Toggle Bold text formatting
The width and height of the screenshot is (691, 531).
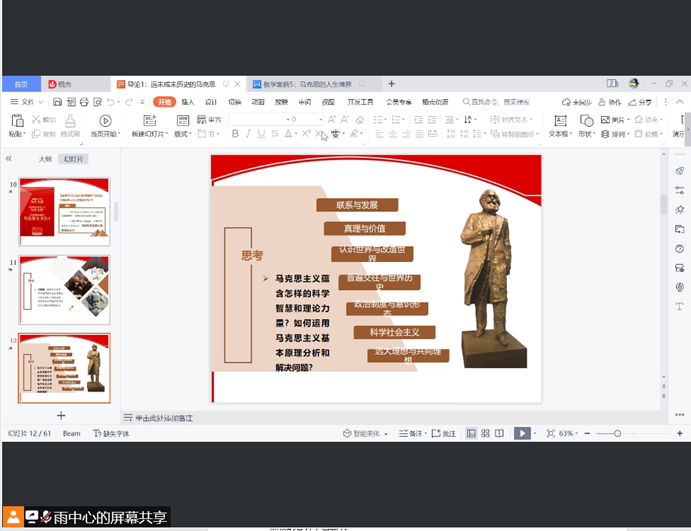[x=235, y=134]
